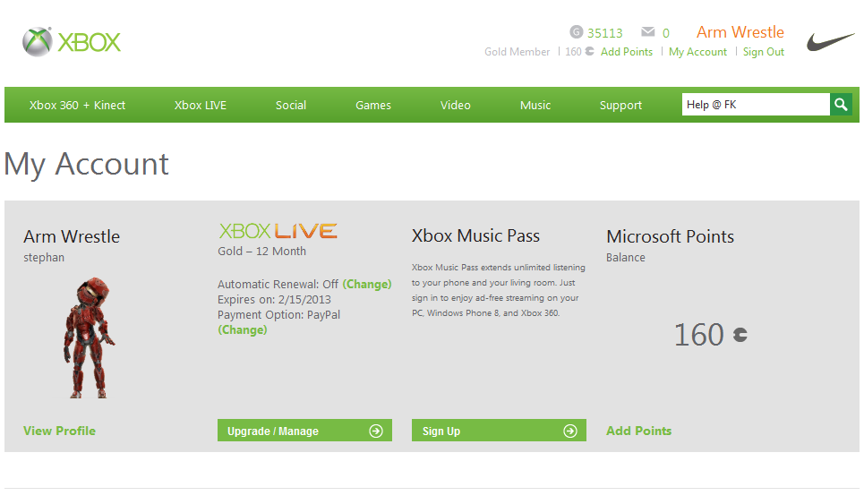Click the 160 points balance number
The image size is (864, 504).
[698, 334]
